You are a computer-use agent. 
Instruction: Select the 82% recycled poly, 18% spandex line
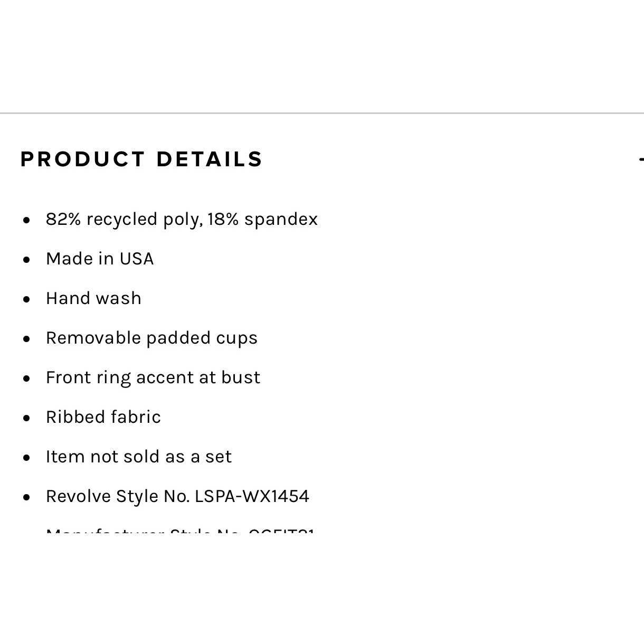(182, 219)
